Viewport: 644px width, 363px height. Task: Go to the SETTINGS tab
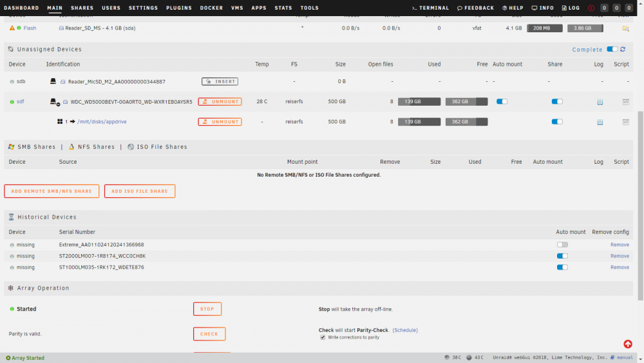[144, 8]
